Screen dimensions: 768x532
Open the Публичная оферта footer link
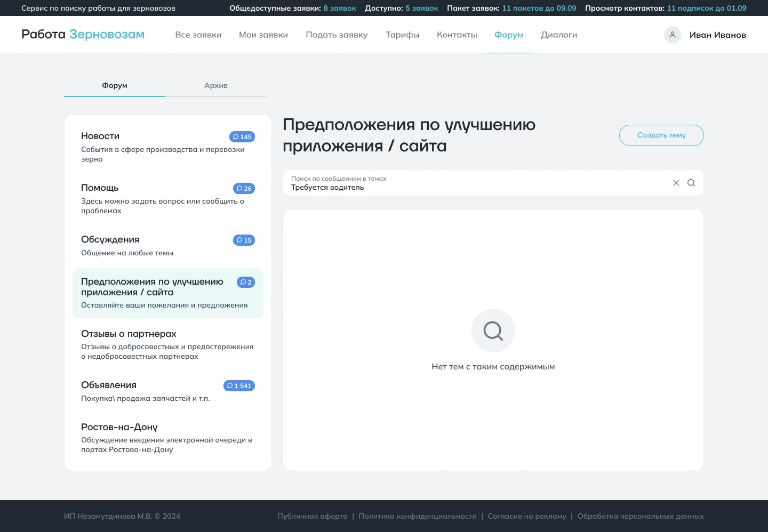[313, 516]
